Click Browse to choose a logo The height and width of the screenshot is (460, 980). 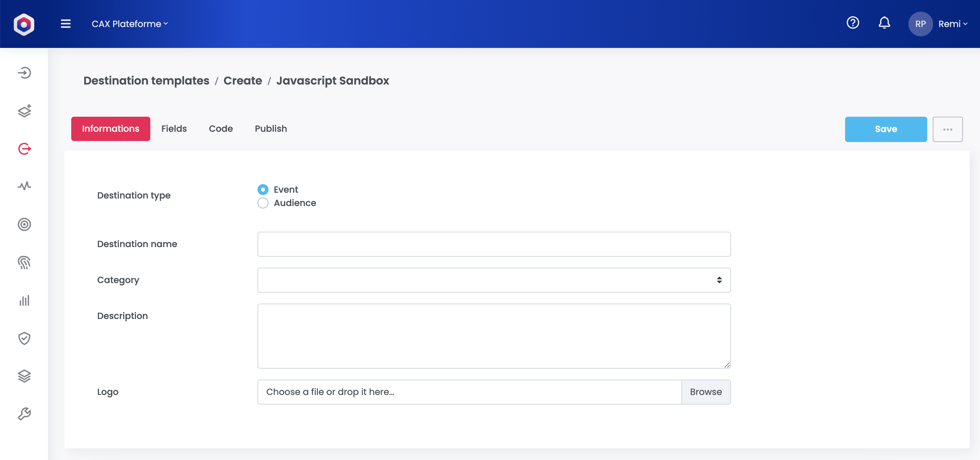pos(705,392)
